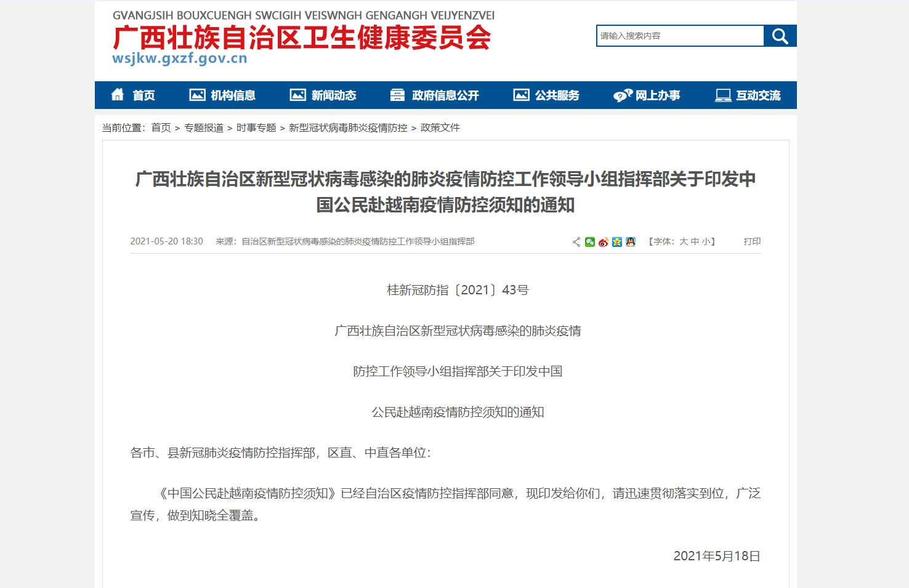This screenshot has width=909, height=588.
Task: Click the magnifier search button
Action: [780, 36]
